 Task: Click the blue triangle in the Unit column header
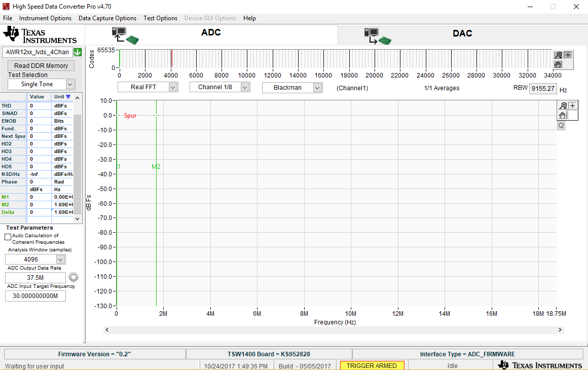click(x=68, y=97)
